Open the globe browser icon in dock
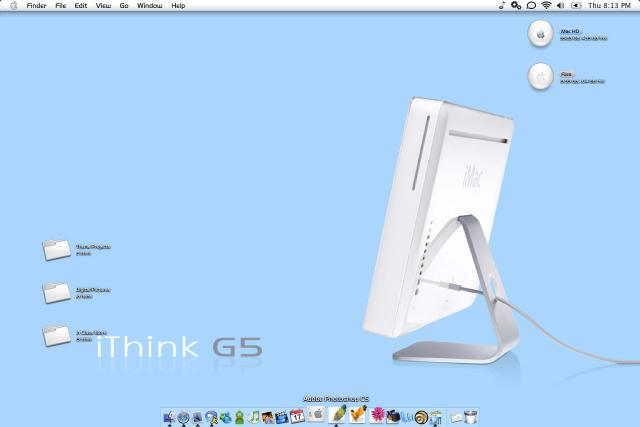 tap(183, 417)
